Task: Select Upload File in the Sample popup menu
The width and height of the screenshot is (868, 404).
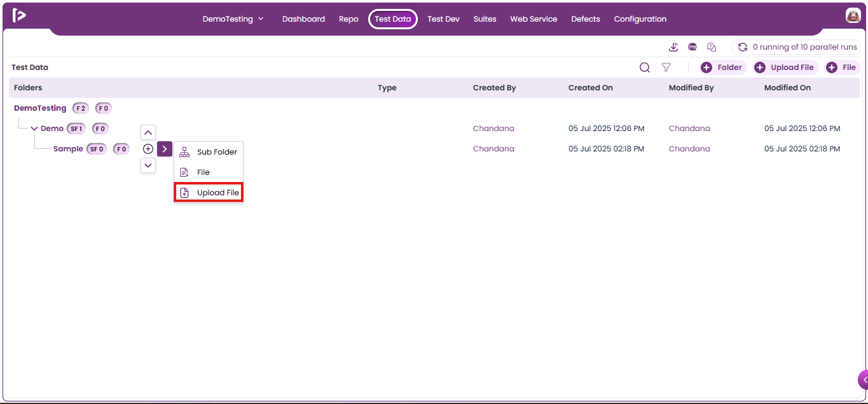Action: (209, 193)
